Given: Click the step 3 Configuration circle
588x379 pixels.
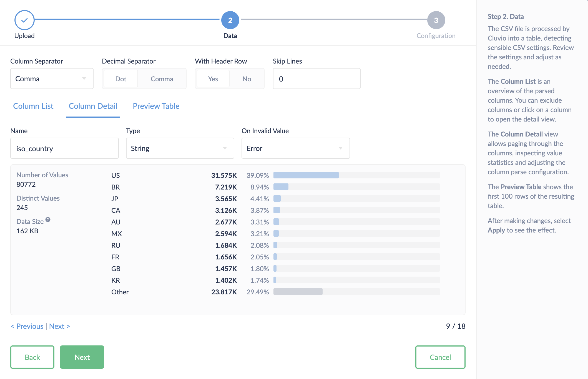Looking at the screenshot, I should pyautogui.click(x=436, y=20).
